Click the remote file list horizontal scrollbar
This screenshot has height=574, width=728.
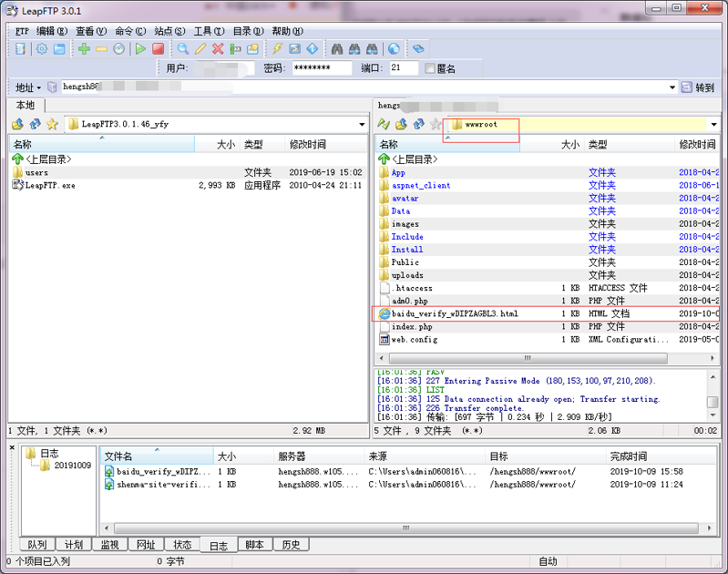pos(528,358)
